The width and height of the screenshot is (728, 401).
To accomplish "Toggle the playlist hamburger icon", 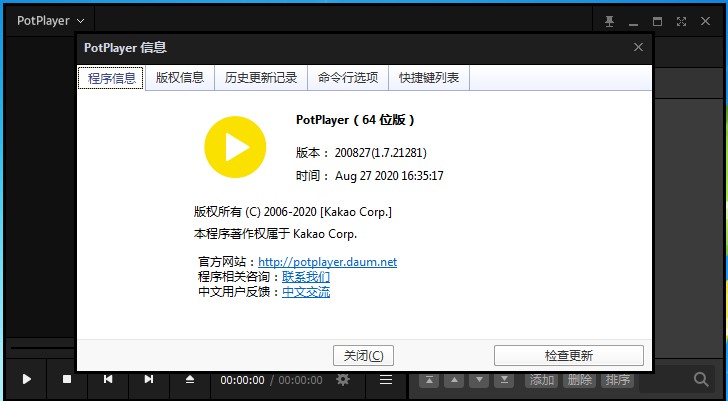I will point(385,379).
